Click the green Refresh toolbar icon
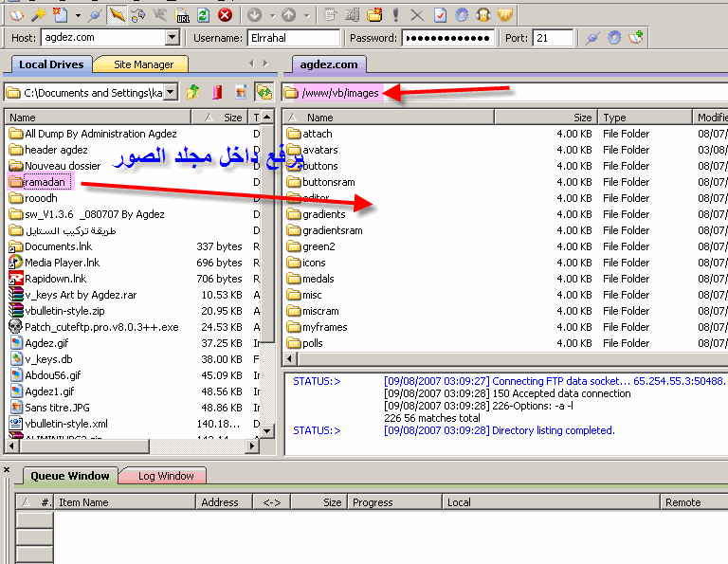Image resolution: width=728 pixels, height=564 pixels. (203, 14)
